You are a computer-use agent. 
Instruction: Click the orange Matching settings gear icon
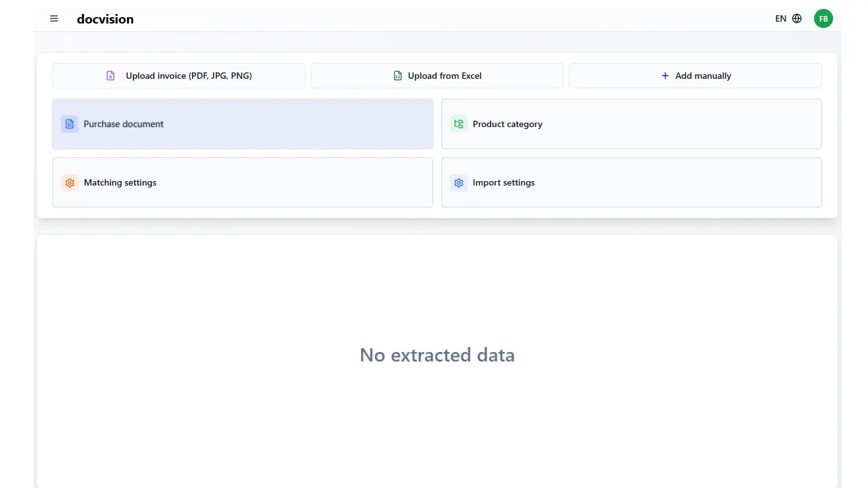(x=70, y=183)
